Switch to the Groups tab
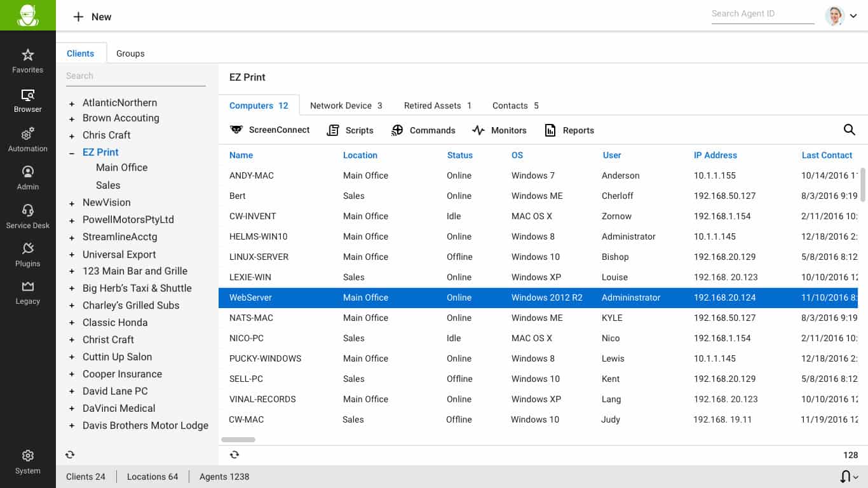 click(130, 53)
